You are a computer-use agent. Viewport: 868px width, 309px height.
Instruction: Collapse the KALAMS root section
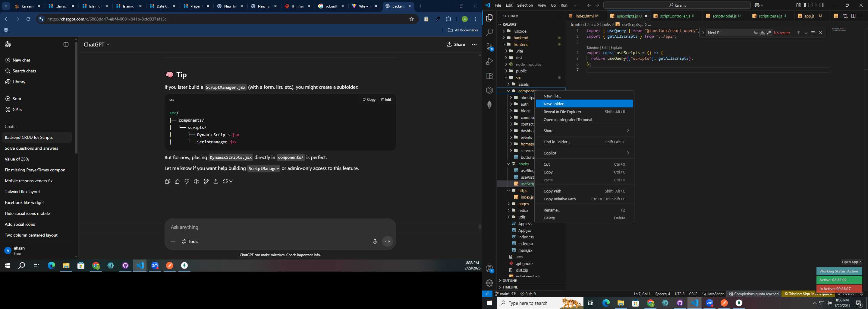coord(530,24)
